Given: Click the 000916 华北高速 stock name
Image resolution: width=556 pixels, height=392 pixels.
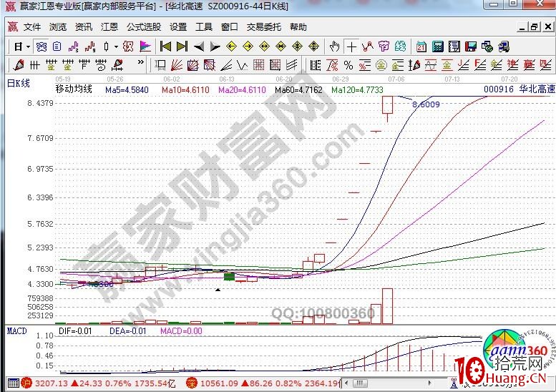Looking at the screenshot, I should pyautogui.click(x=519, y=89).
